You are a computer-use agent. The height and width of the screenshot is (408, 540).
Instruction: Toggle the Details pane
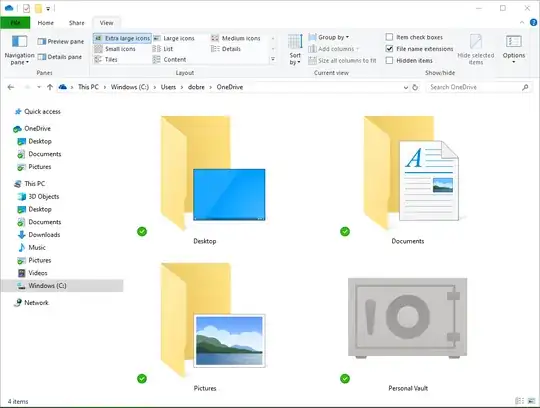60,57
